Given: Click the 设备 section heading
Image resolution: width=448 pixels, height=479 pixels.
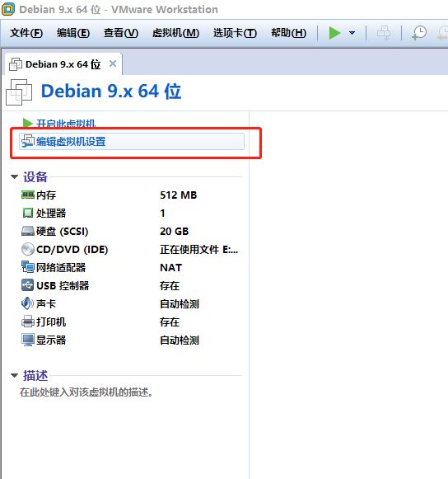Looking at the screenshot, I should (x=35, y=177).
